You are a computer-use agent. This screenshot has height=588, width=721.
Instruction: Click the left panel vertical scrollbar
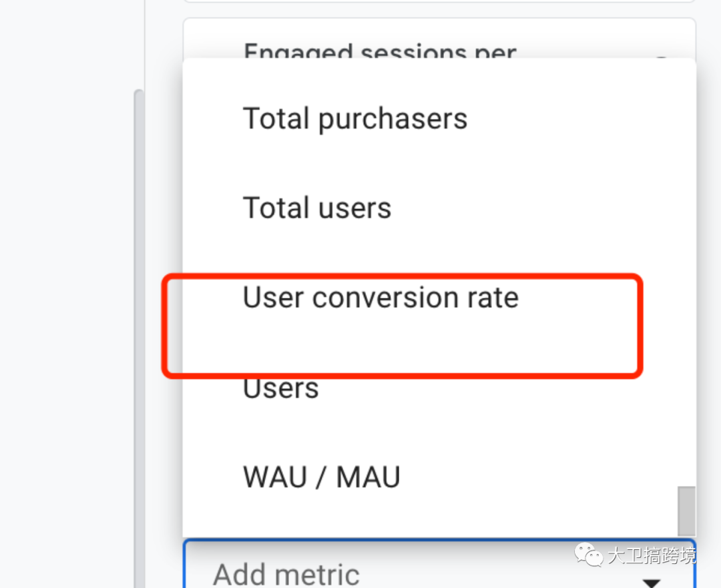tap(139, 334)
